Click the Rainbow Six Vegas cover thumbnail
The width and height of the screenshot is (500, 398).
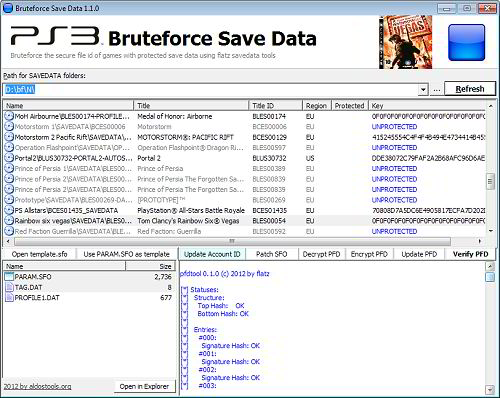click(405, 42)
